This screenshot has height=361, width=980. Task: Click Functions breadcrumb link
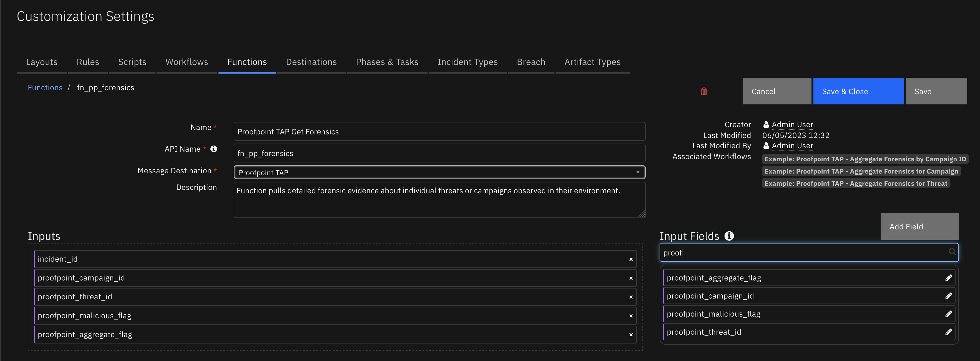point(45,87)
